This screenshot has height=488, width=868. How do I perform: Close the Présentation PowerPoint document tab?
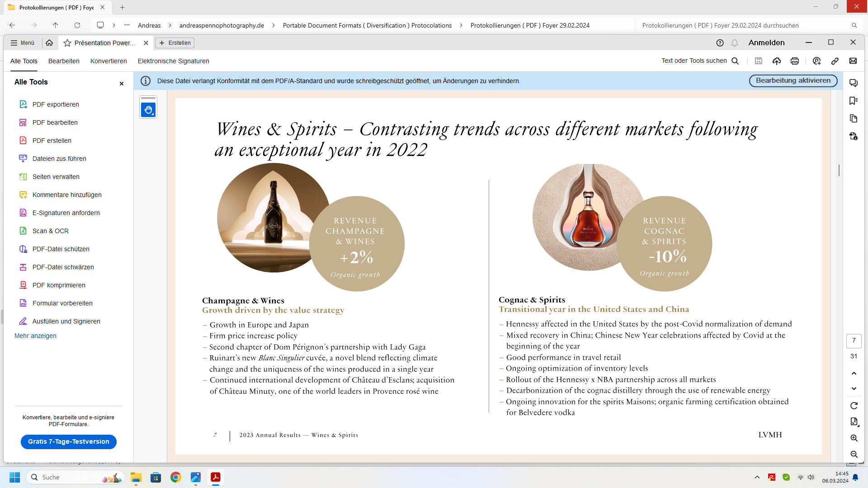click(146, 43)
